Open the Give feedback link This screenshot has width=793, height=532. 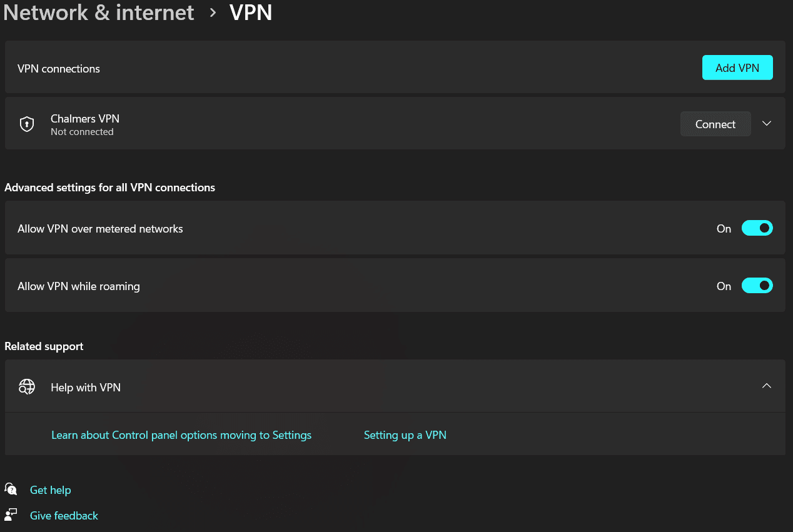(x=64, y=516)
